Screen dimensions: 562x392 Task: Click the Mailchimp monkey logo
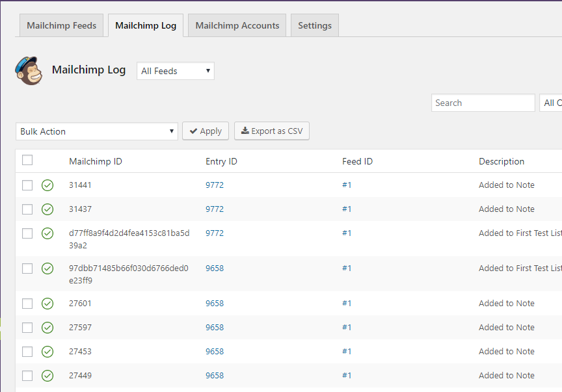pyautogui.click(x=29, y=71)
